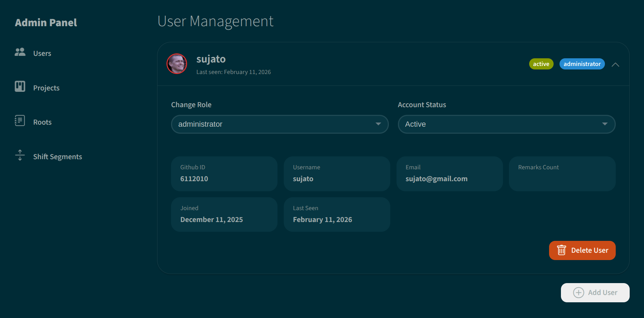Click the trash can icon on Delete User
The width and height of the screenshot is (644, 318).
(x=561, y=250)
